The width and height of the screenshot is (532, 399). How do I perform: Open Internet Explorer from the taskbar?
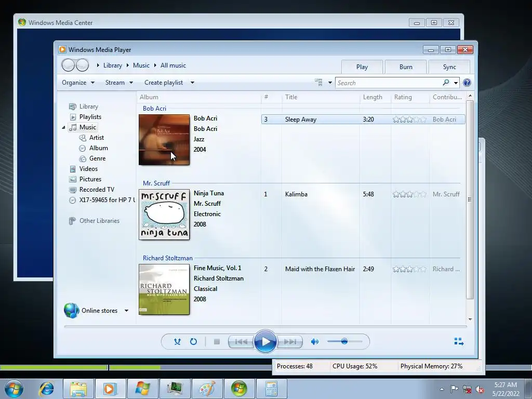tap(46, 389)
